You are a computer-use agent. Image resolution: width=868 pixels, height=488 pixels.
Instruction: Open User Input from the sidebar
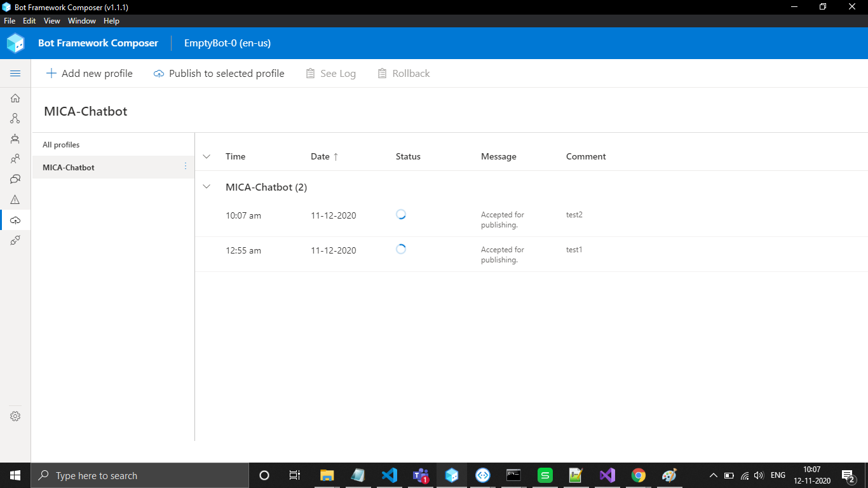(x=15, y=158)
